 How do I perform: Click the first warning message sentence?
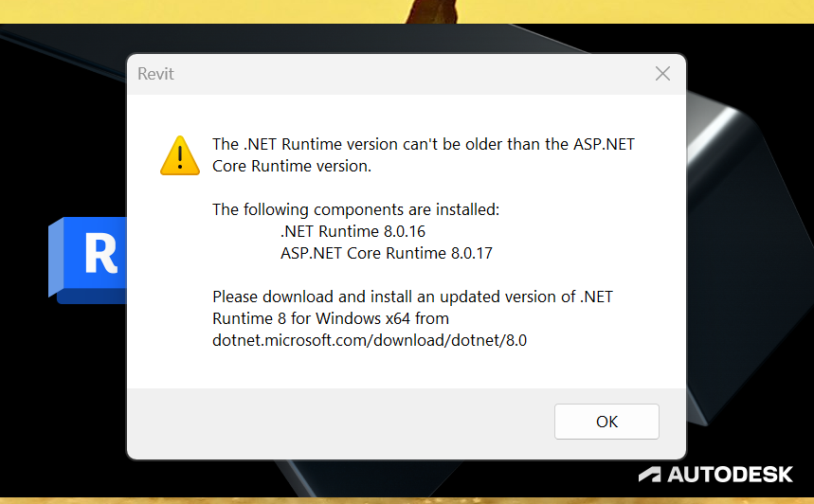click(423, 144)
